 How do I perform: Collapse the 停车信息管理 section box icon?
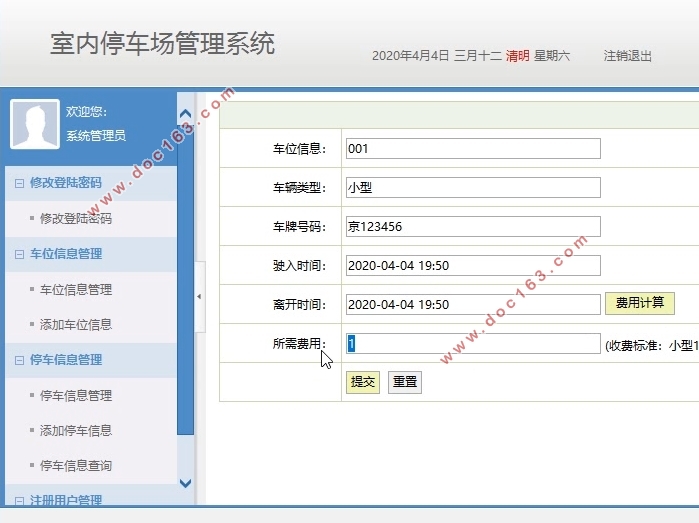19,360
